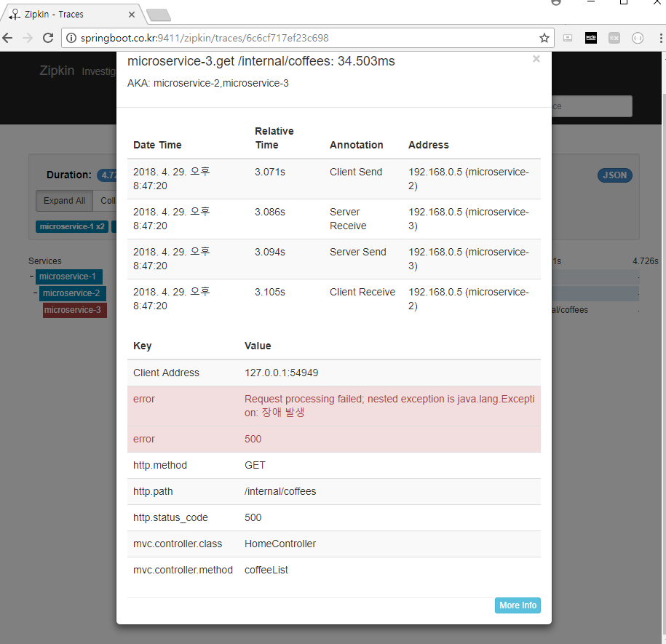Close the span detail dialog
This screenshot has height=644, width=666.
[x=536, y=59]
